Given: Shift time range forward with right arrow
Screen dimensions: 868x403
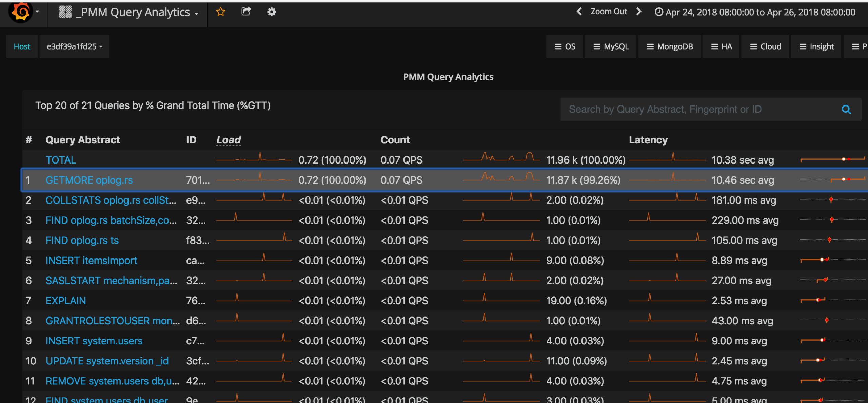Looking at the screenshot, I should pyautogui.click(x=639, y=12).
